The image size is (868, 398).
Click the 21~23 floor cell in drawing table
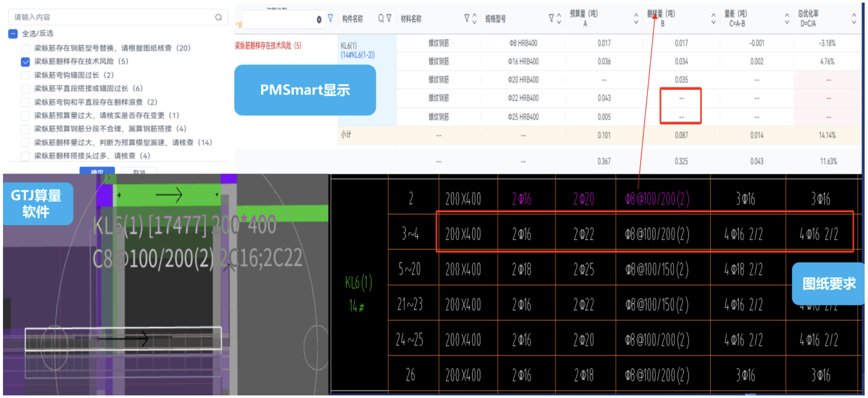click(410, 305)
